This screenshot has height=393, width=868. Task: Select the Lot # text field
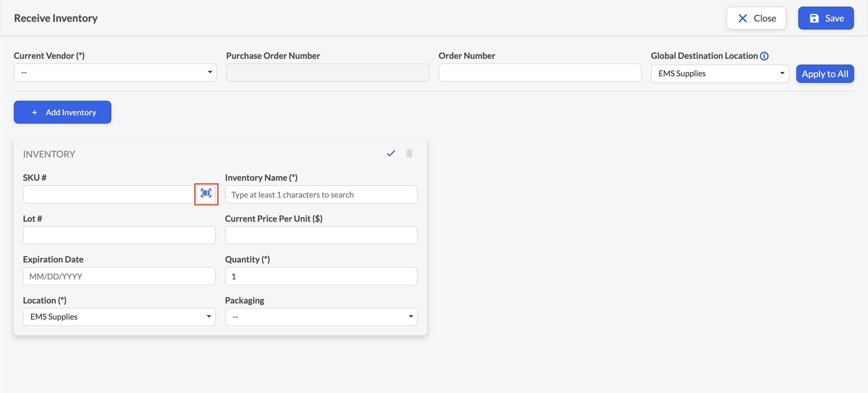[x=119, y=236]
